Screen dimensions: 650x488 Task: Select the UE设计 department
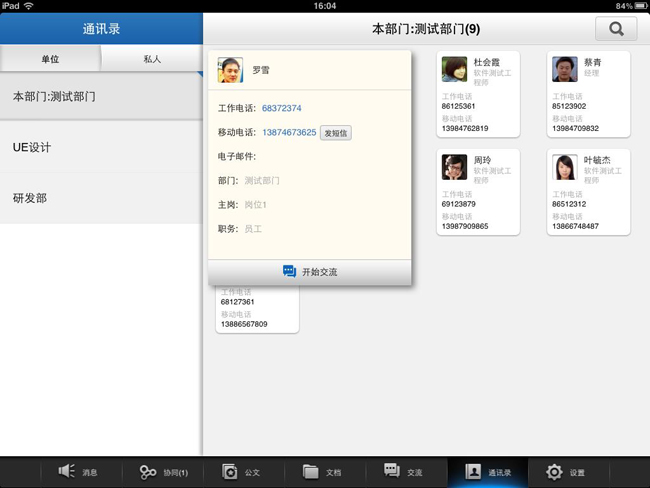(x=100, y=148)
